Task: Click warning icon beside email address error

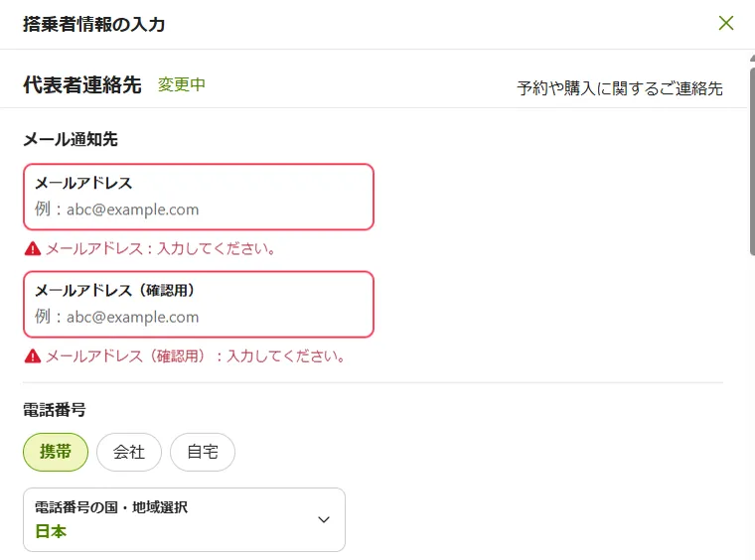Action: [33, 248]
